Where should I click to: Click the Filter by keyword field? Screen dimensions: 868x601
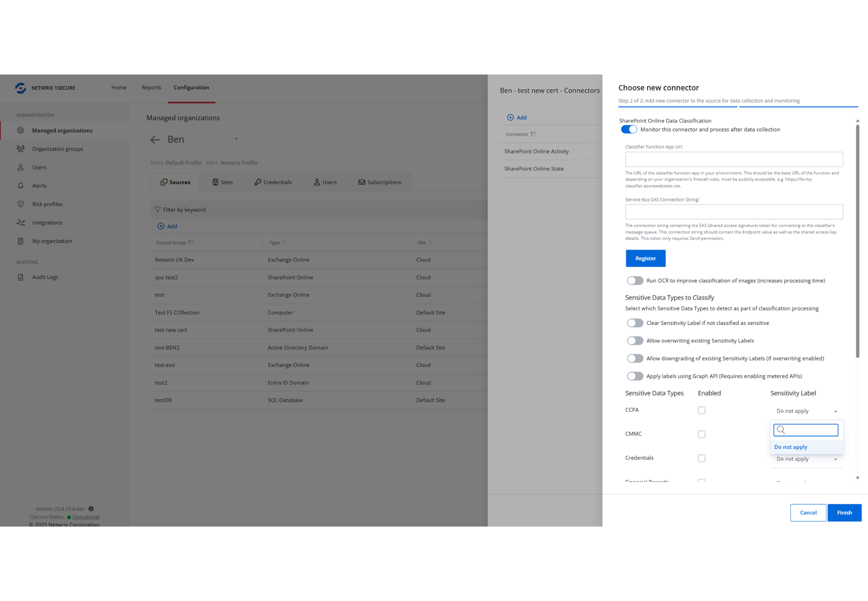click(x=319, y=210)
